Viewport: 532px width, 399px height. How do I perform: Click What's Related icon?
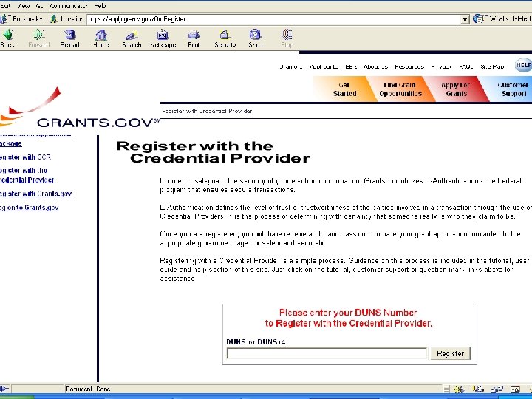(x=478, y=18)
